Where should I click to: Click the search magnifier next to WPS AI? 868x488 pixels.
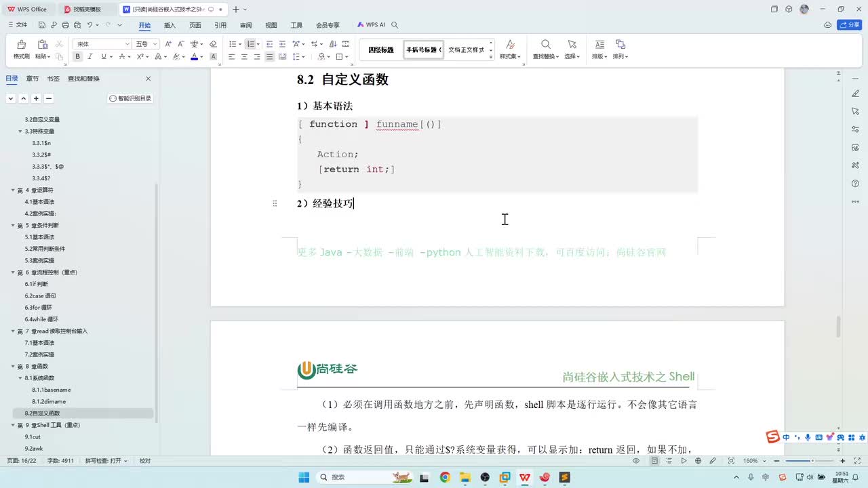395,25
